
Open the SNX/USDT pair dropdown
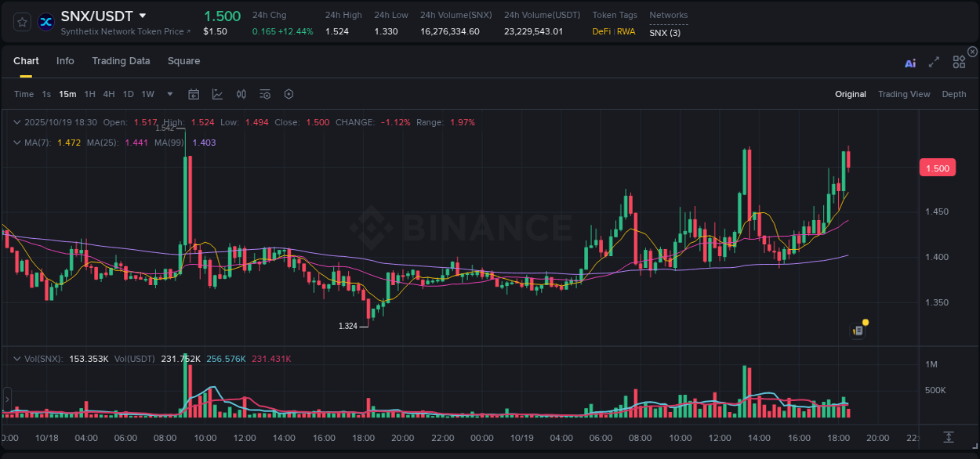143,15
